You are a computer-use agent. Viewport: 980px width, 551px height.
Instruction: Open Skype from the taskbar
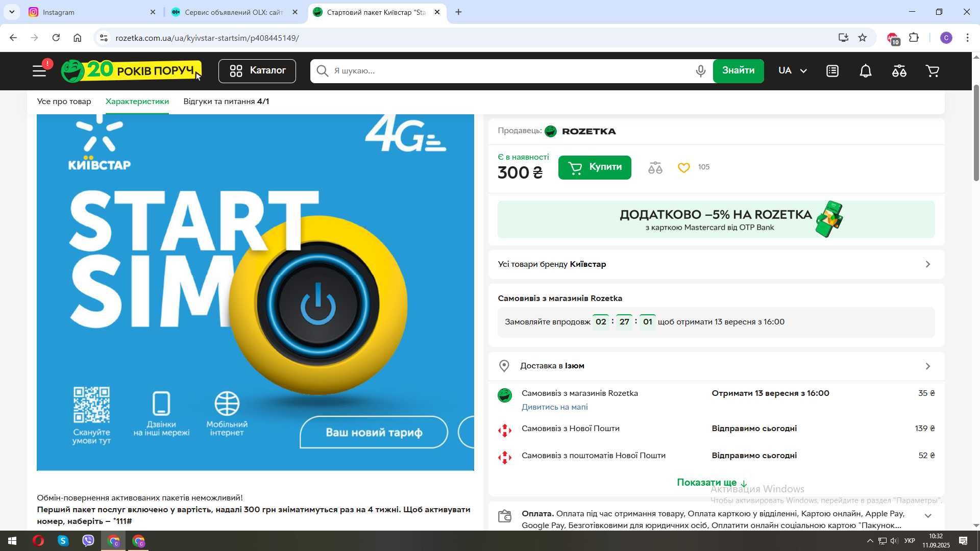[x=63, y=541]
